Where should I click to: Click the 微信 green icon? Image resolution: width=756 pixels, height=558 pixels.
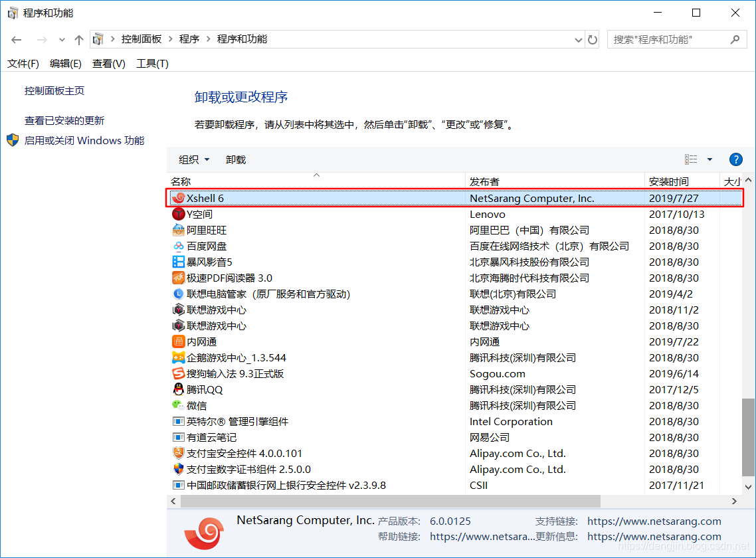click(x=179, y=405)
